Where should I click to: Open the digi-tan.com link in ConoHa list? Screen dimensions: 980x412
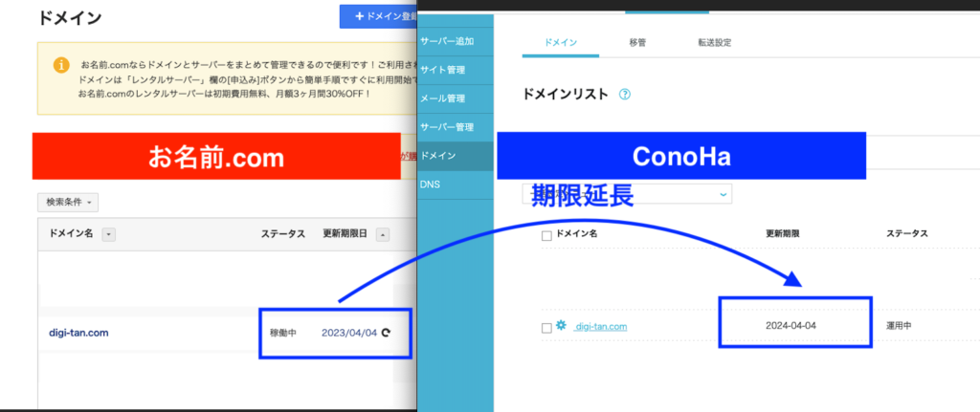601,327
